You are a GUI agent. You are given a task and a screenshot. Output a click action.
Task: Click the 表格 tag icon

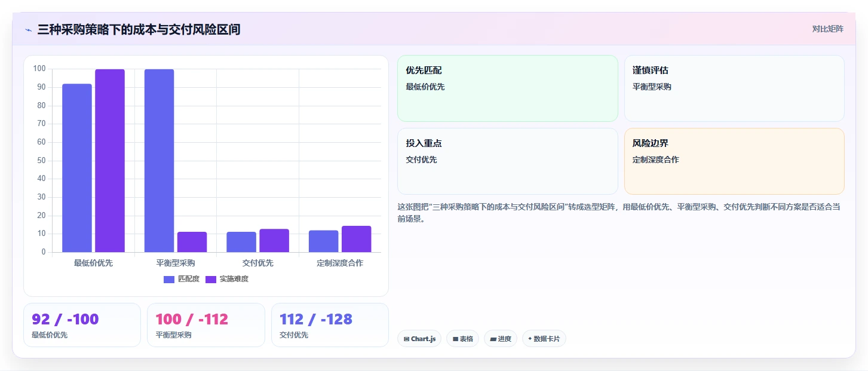(x=455, y=339)
